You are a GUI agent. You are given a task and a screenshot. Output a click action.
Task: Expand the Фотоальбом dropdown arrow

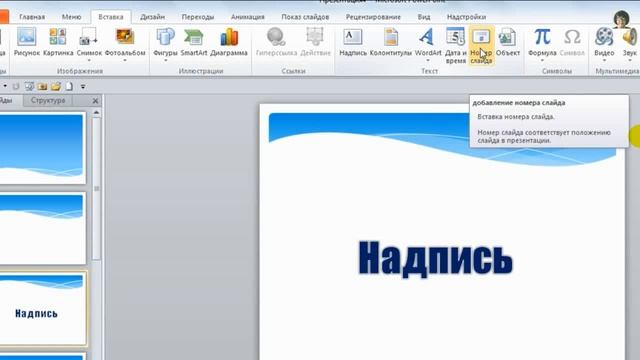(125, 60)
